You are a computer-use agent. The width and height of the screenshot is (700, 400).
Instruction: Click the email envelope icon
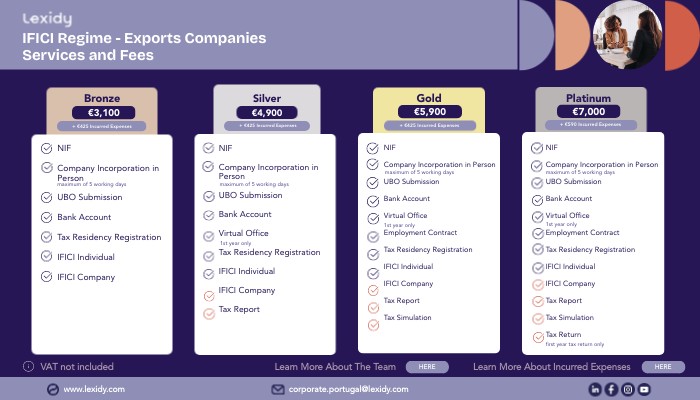coord(278,389)
